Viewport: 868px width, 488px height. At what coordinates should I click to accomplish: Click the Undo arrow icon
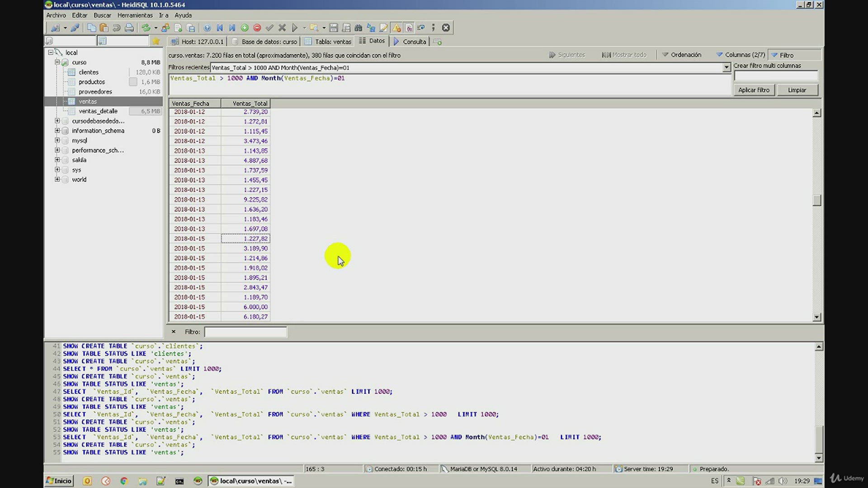click(x=116, y=28)
